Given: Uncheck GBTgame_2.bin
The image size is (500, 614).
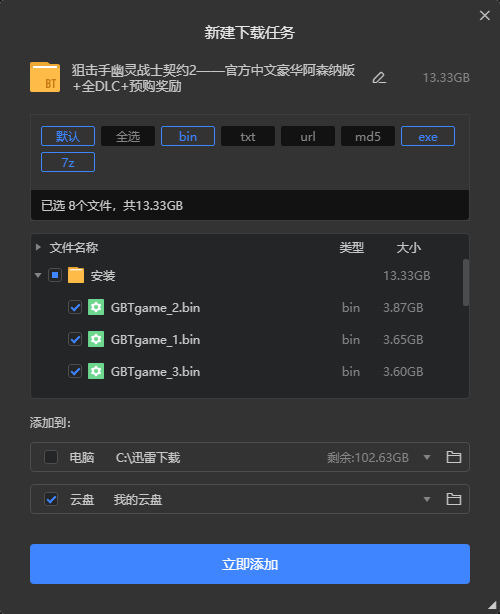Looking at the screenshot, I should [x=75, y=307].
